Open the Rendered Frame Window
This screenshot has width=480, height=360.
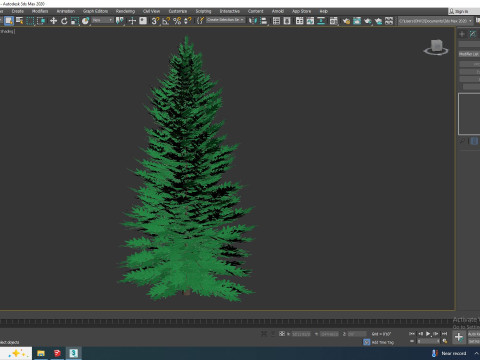click(357, 21)
